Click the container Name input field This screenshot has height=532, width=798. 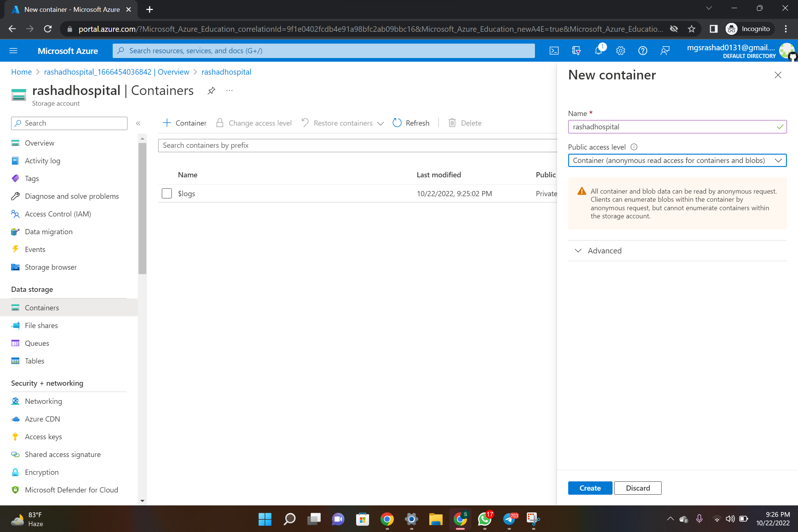click(x=672, y=127)
